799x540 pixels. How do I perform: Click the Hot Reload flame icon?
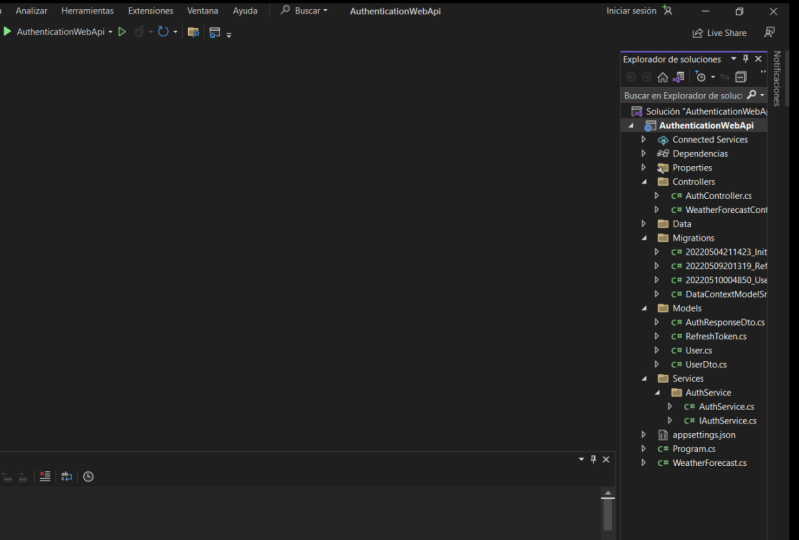click(139, 32)
